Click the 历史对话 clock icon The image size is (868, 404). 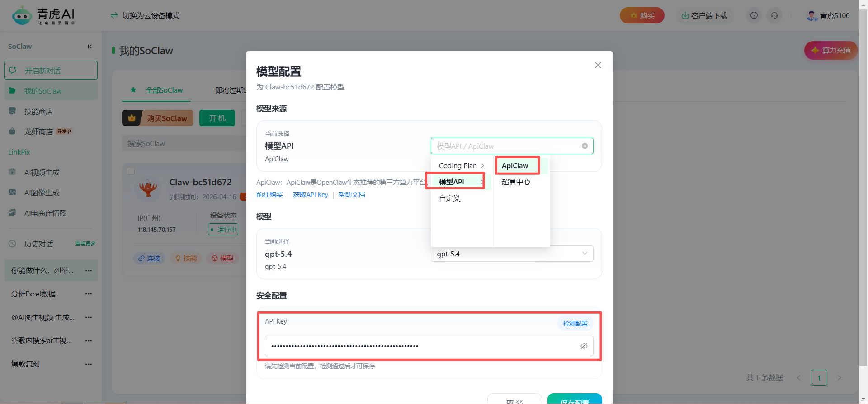click(x=12, y=244)
